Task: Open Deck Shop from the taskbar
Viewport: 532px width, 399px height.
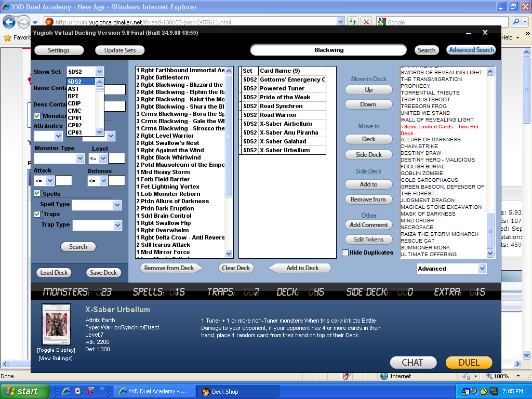Action: pyautogui.click(x=239, y=391)
